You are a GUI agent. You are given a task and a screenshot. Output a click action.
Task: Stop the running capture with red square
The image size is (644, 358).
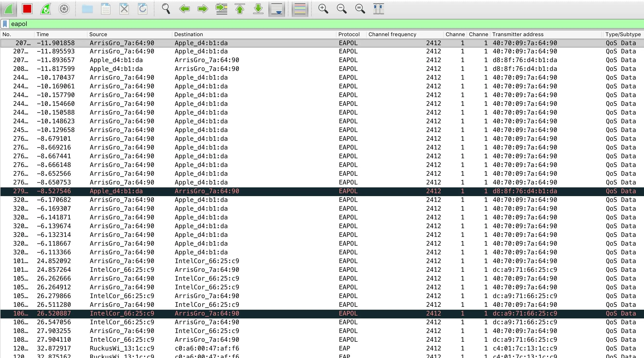[27, 9]
